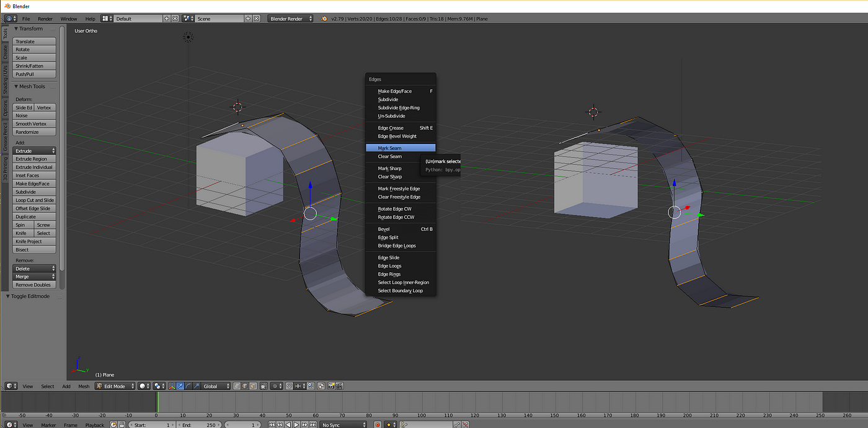Expand the Extrude dropdown
This screenshot has height=428, width=868.
tap(34, 151)
